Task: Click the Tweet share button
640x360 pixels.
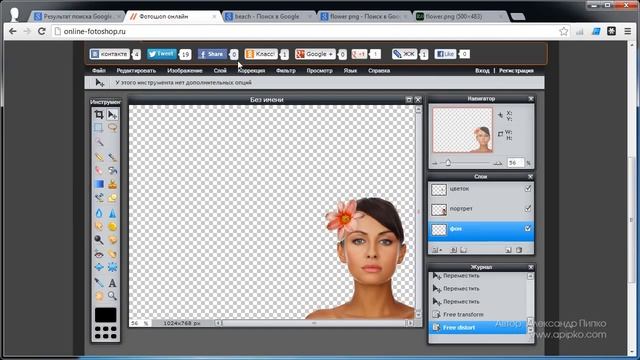Action: [x=162, y=54]
